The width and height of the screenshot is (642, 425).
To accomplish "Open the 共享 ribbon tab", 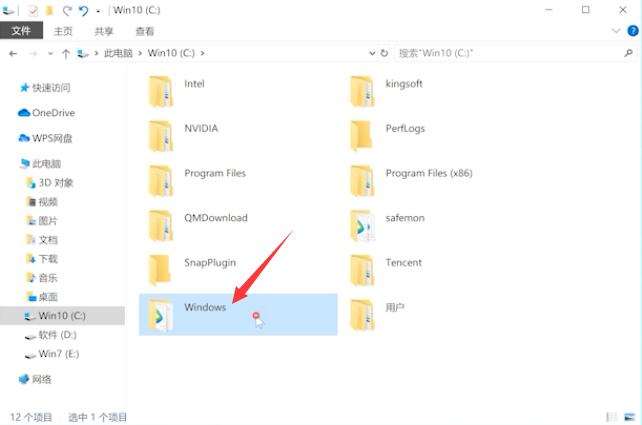I will tap(104, 31).
